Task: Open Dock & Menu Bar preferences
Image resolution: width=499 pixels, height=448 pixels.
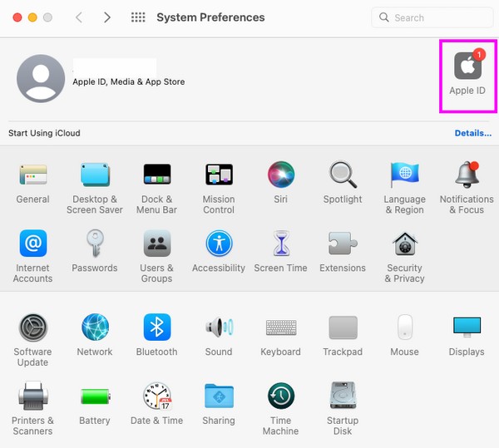Action: click(x=157, y=175)
